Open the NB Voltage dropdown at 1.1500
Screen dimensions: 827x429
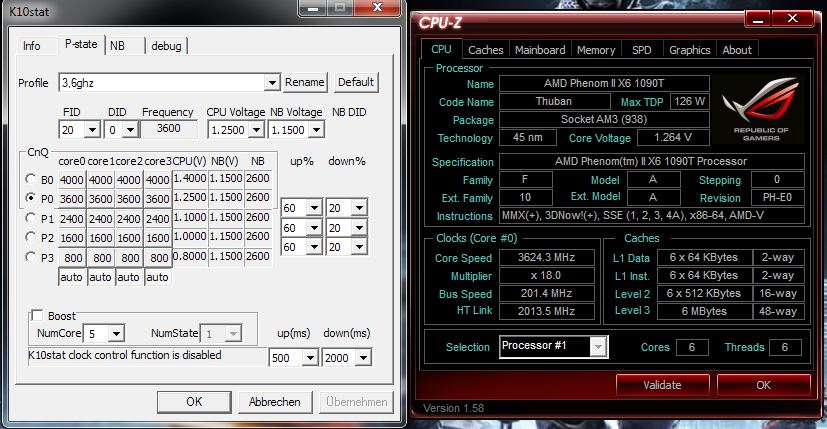pyautogui.click(x=316, y=130)
